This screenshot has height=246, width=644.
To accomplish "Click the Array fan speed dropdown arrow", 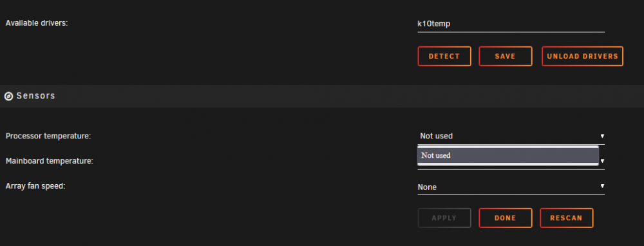I will point(602,186).
